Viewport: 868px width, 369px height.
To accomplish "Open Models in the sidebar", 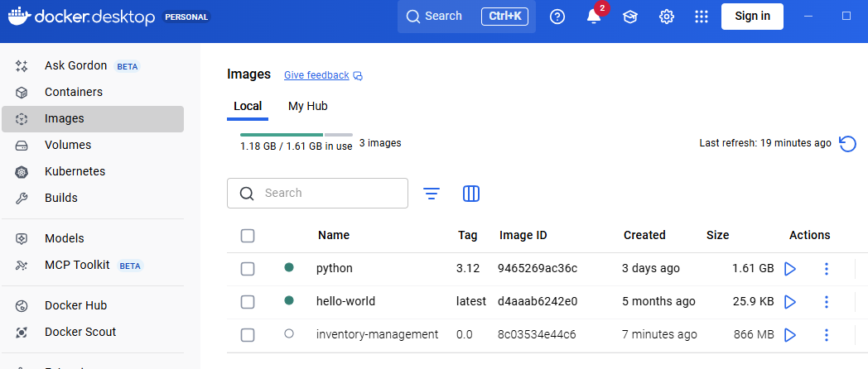I will [x=93, y=239].
